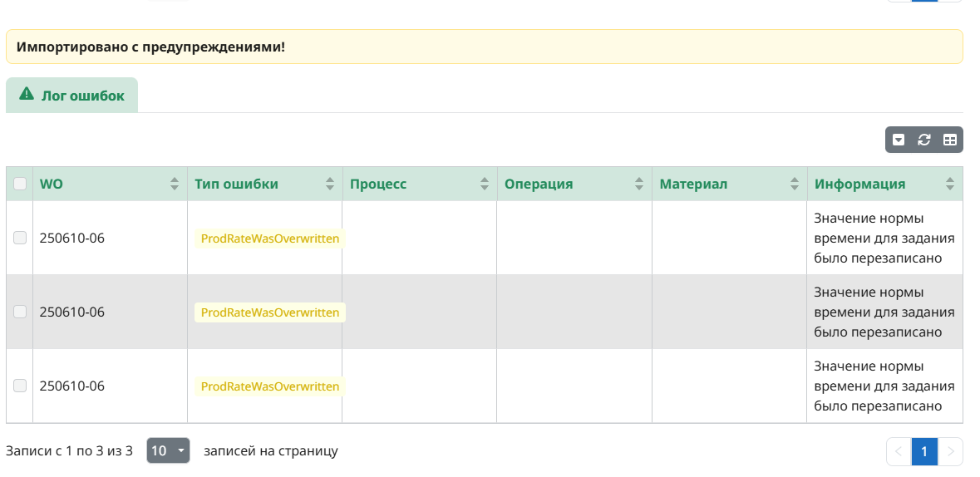Viewport: 980px width, 477px height.
Task: Click the previous page arrow
Action: 899,451
